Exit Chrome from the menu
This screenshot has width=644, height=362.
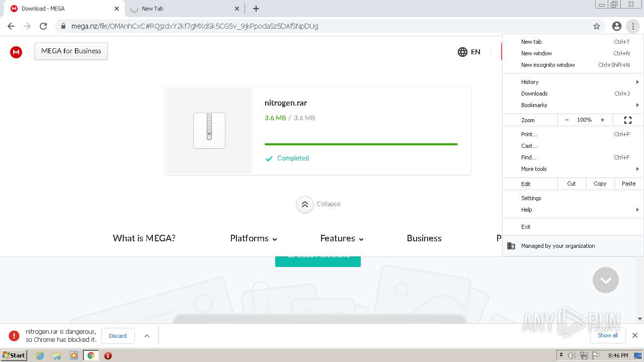(573, 227)
